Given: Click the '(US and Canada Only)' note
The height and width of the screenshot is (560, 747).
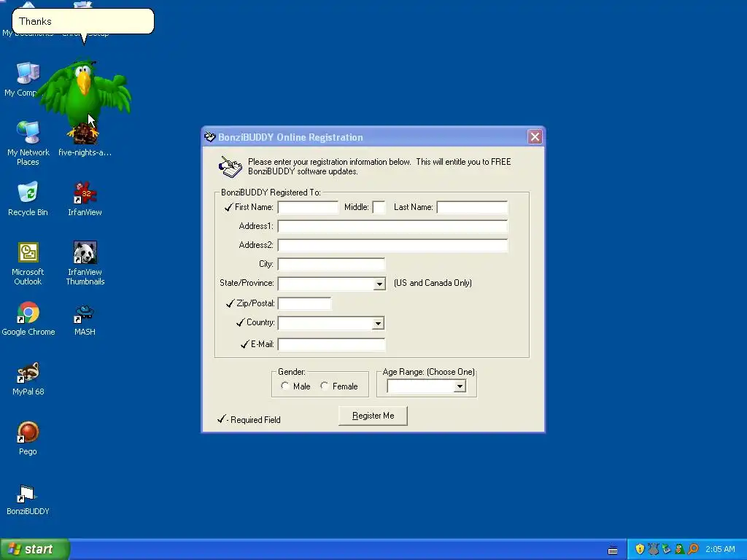Looking at the screenshot, I should (433, 283).
